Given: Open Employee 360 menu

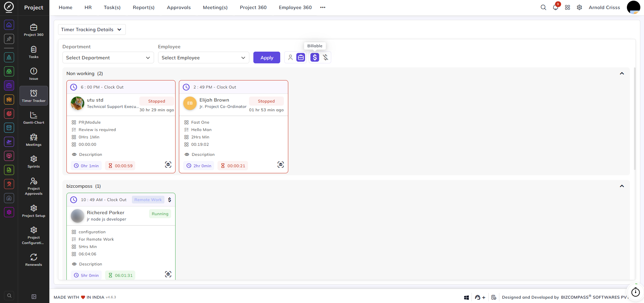Looking at the screenshot, I should [295, 7].
